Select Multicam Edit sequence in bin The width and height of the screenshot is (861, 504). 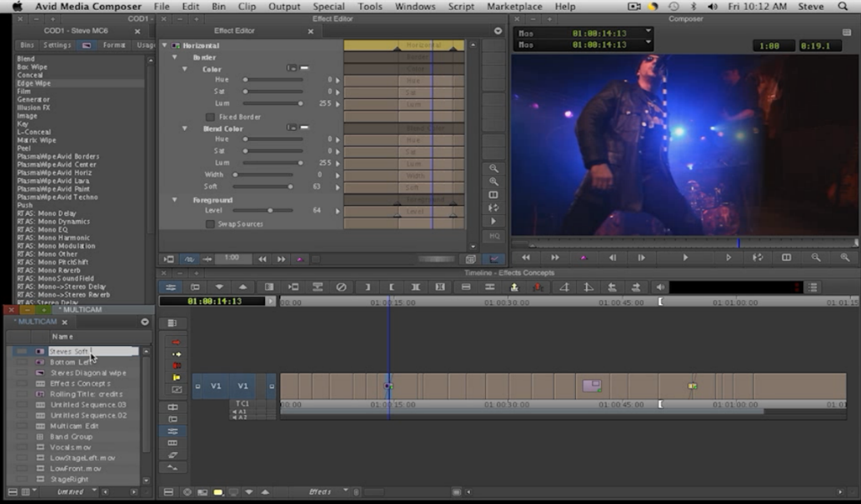click(75, 426)
